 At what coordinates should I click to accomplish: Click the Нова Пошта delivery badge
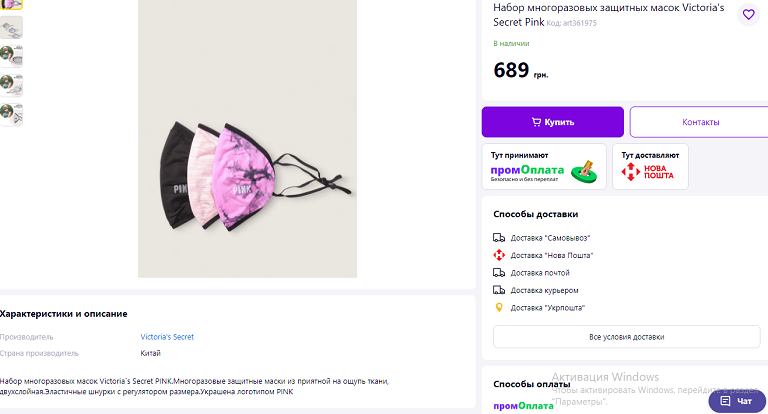coord(650,167)
